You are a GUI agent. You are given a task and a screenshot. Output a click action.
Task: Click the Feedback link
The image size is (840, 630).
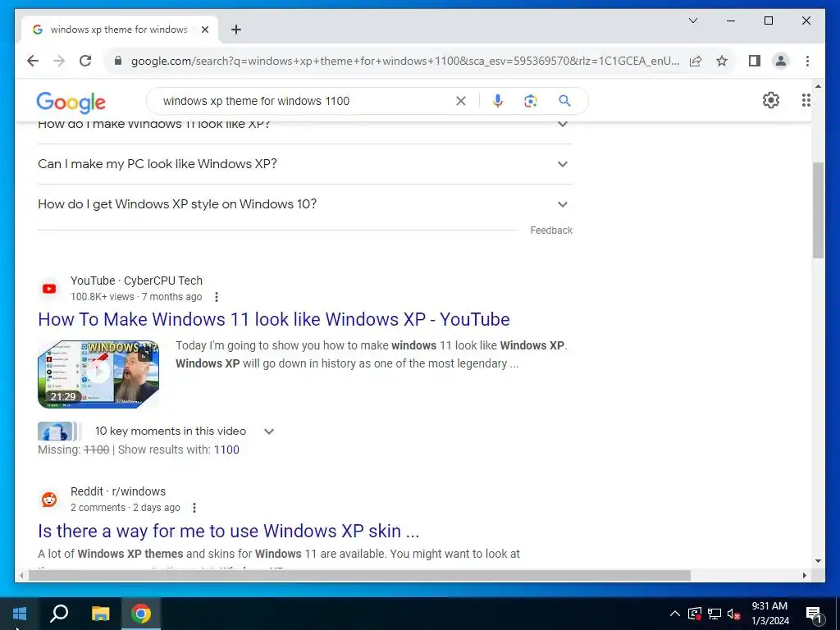(x=551, y=231)
